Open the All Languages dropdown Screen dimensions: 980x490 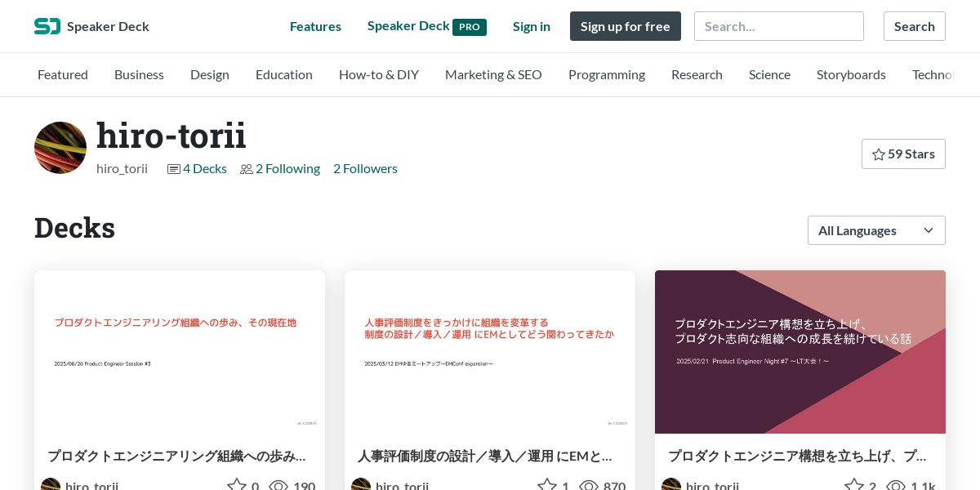tap(876, 230)
